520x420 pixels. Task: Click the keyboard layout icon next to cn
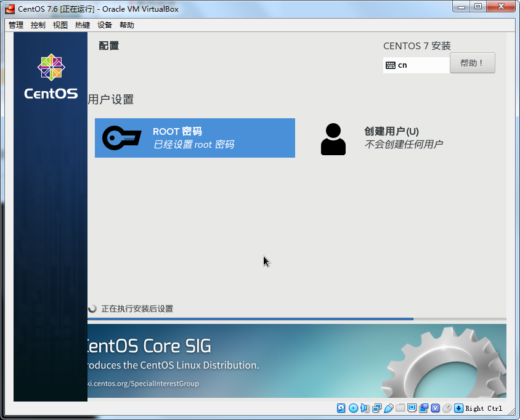coord(391,65)
